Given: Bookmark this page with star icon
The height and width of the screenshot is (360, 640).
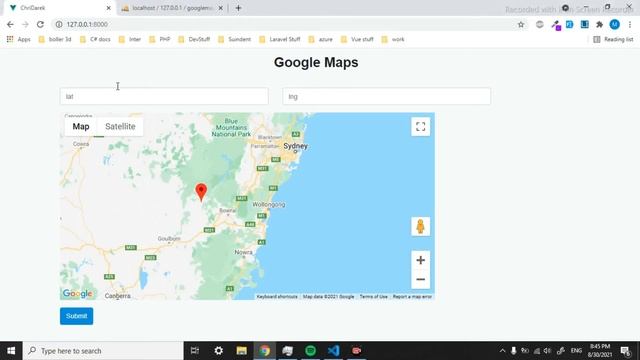Looking at the screenshot, I should [521, 24].
